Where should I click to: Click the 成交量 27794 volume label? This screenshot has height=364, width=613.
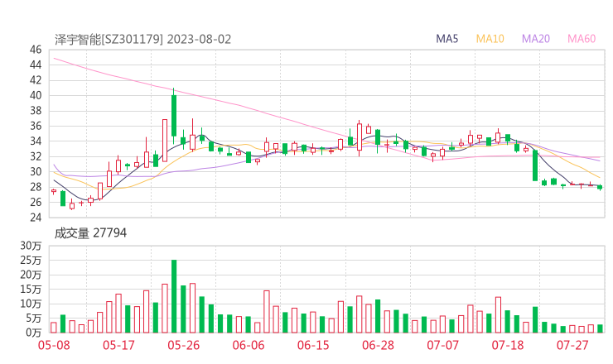tap(90, 233)
